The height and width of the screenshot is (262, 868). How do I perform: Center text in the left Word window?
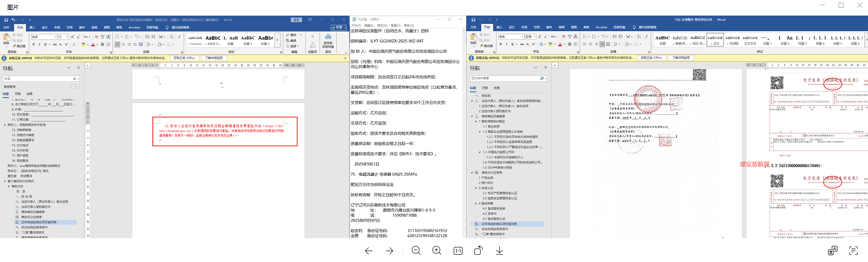click(123, 44)
